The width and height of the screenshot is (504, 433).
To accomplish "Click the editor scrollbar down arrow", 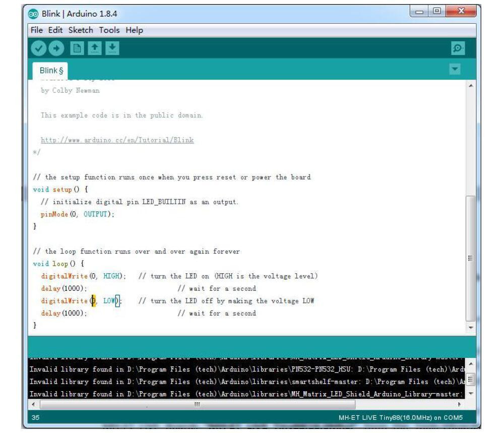I will pyautogui.click(x=471, y=328).
